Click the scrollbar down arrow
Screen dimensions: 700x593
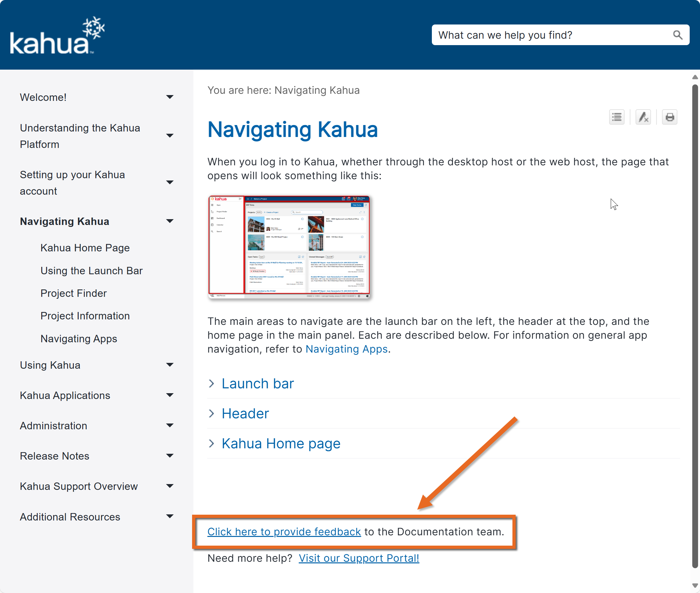tap(695, 585)
